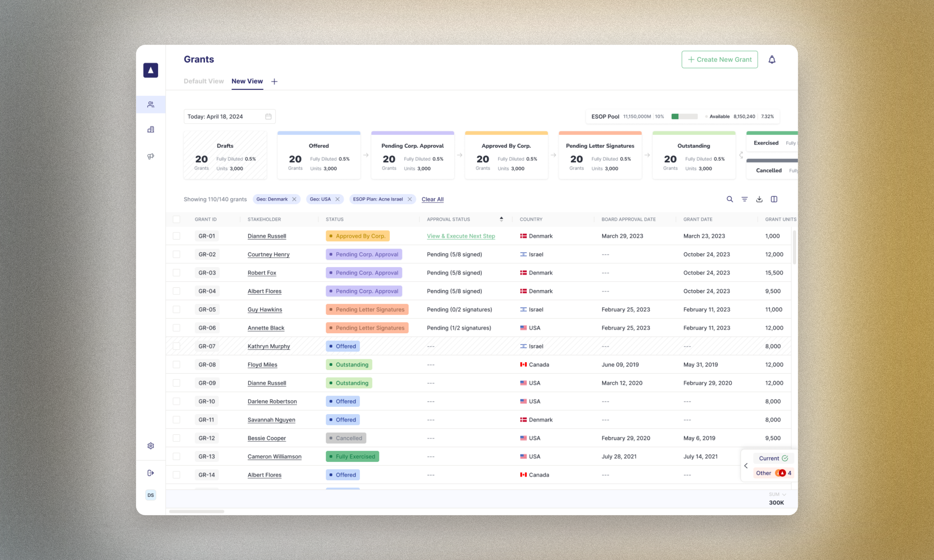The image size is (934, 560).
Task: Remove the Geo: USA filter chip
Action: coord(337,199)
